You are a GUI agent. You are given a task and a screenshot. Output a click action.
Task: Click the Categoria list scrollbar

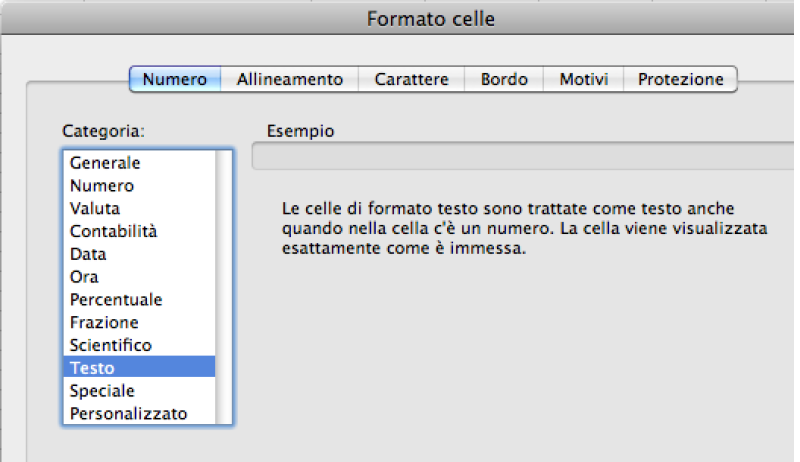coord(224,288)
